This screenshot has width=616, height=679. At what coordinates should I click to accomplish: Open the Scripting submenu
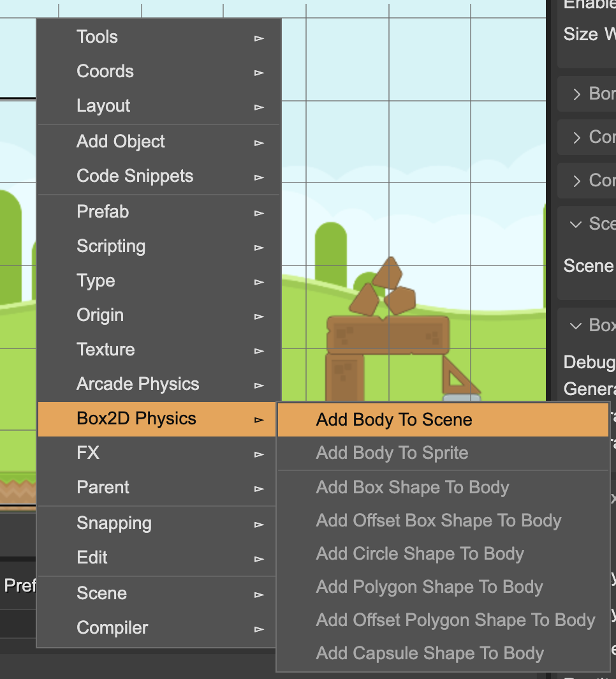159,246
